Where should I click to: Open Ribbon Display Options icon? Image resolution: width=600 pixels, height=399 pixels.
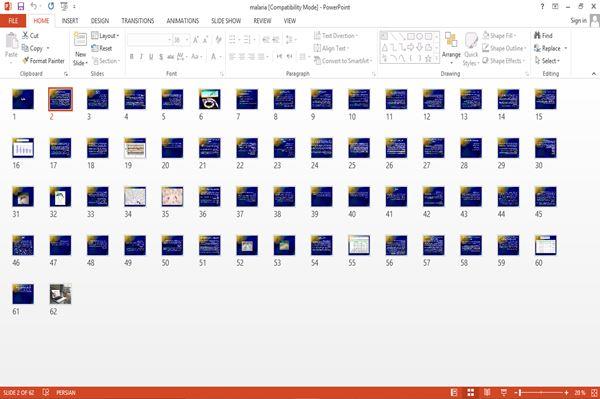coord(555,7)
